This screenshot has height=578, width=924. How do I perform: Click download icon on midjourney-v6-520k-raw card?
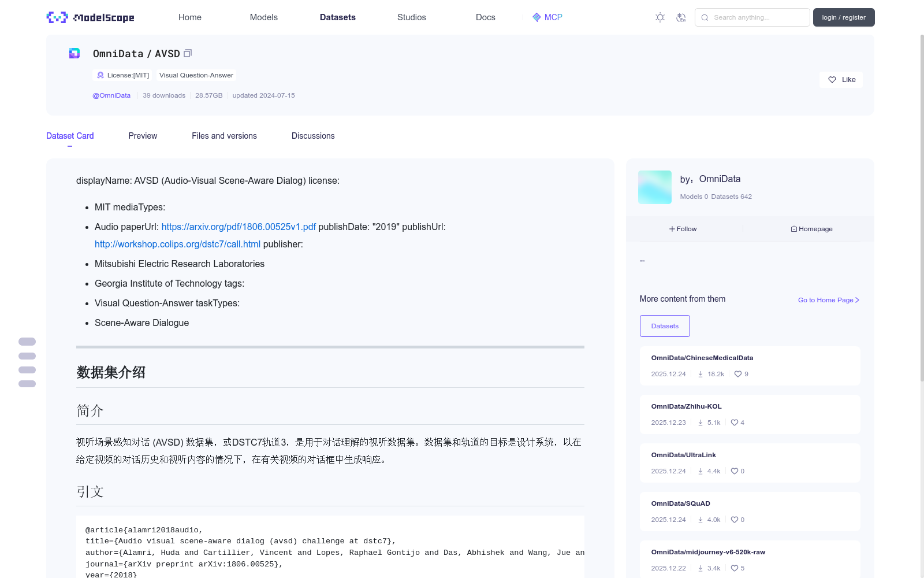701,568
